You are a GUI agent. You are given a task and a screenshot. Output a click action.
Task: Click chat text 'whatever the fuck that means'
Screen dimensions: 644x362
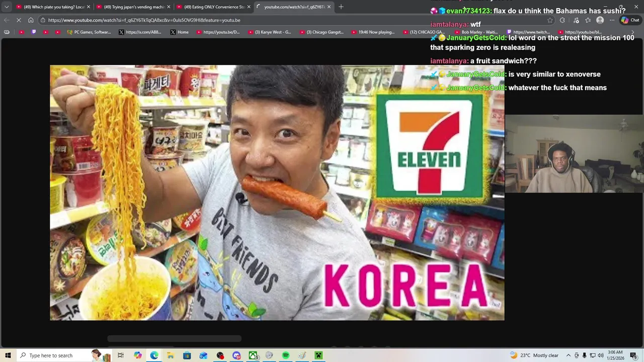[x=557, y=87]
